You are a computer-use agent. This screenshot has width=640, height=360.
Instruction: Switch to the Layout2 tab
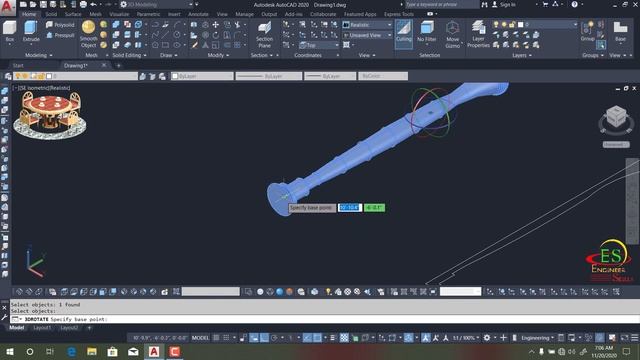[x=69, y=328]
